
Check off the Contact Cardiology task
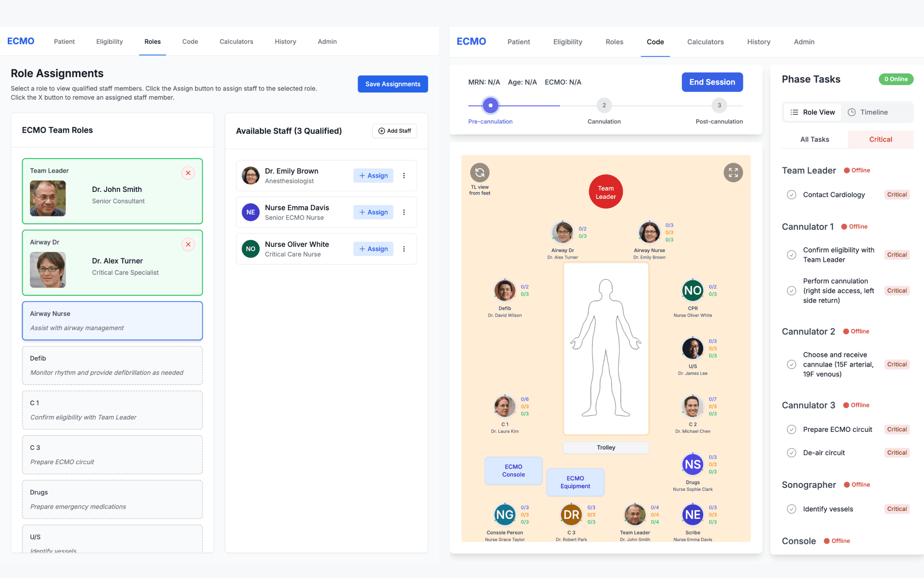point(792,195)
